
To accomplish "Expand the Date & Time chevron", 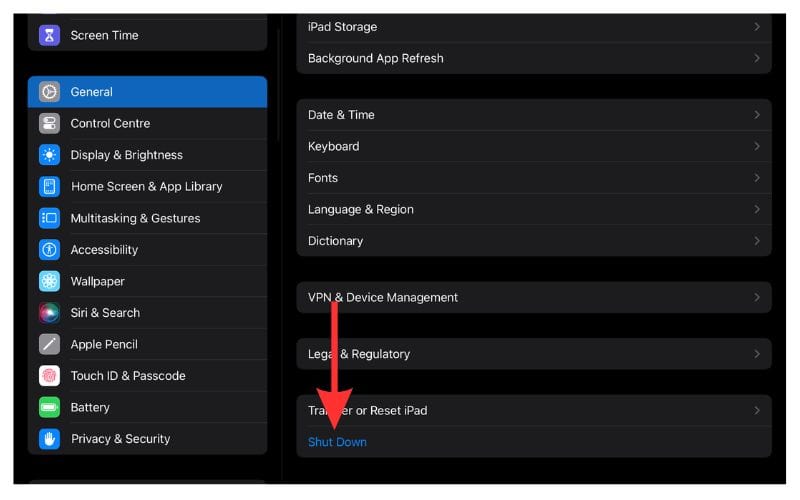I will pos(757,115).
